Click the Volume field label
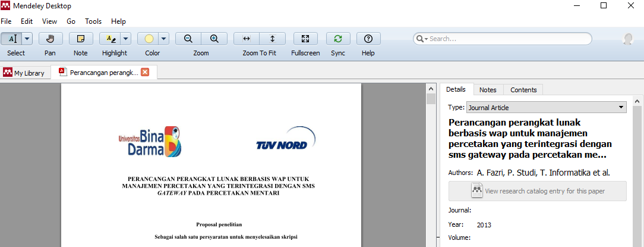 point(460,237)
